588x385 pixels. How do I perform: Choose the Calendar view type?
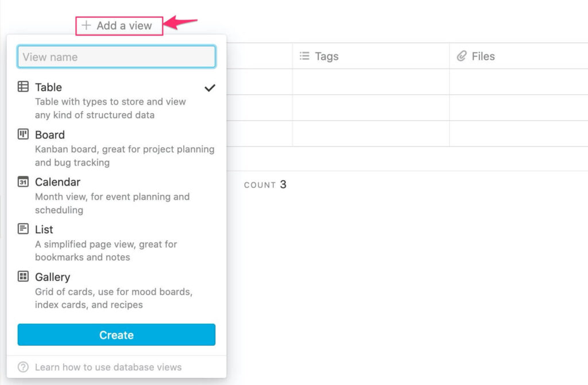[116, 195]
